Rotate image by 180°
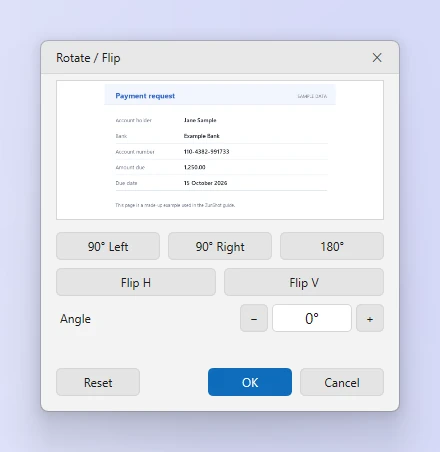The height and width of the screenshot is (452, 440). pyautogui.click(x=332, y=246)
